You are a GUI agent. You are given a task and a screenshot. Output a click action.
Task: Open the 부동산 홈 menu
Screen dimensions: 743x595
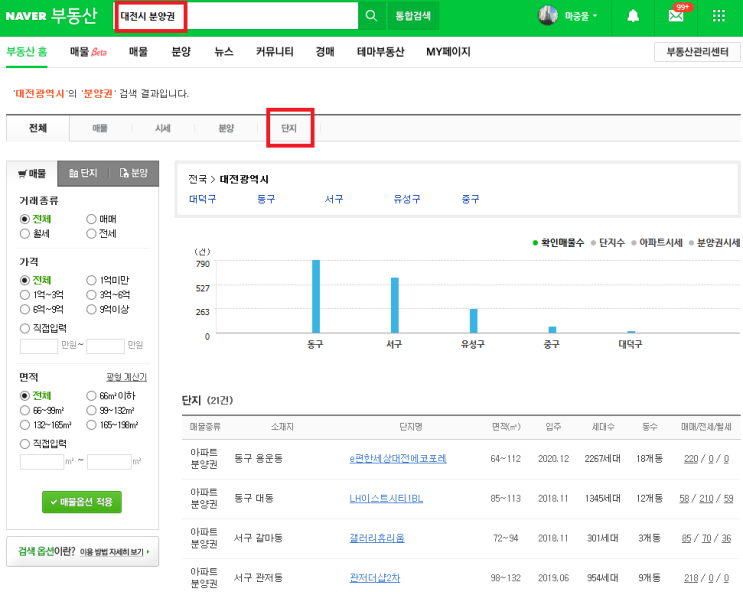coord(27,52)
